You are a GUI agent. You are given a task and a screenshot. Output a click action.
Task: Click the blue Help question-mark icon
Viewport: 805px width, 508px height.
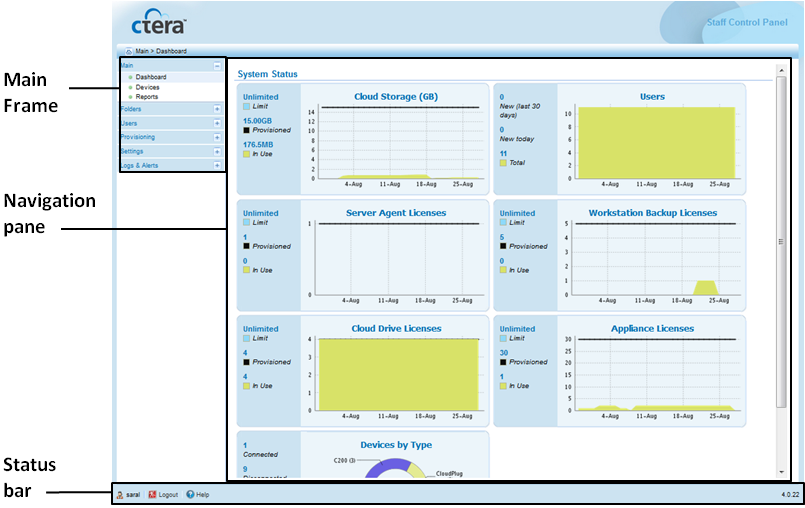(190, 495)
